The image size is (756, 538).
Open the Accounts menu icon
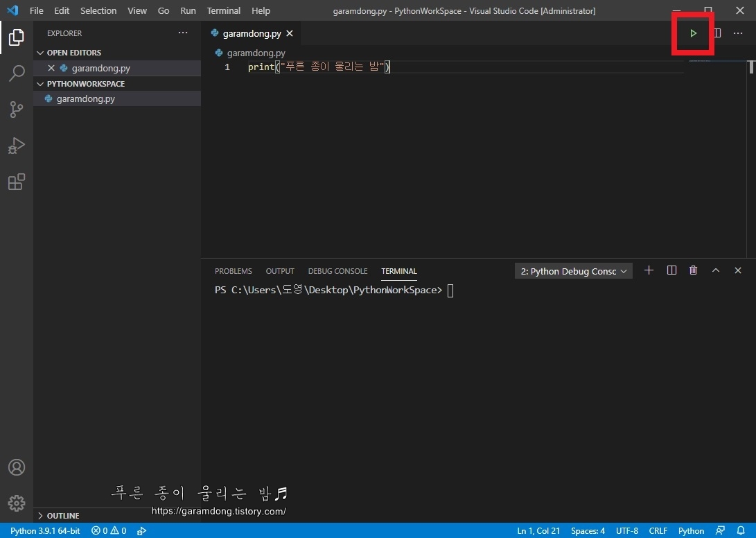(x=17, y=467)
